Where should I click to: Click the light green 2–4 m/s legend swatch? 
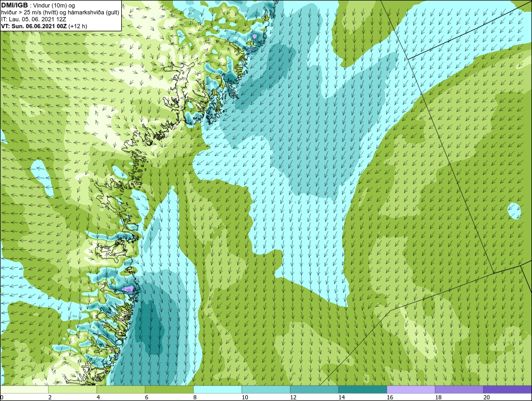click(x=72, y=389)
